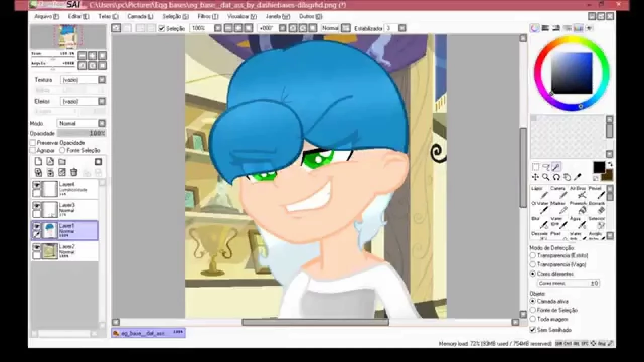The width and height of the screenshot is (644, 362).
Task: Hide Layer2 with its eye icon
Action: (37, 247)
